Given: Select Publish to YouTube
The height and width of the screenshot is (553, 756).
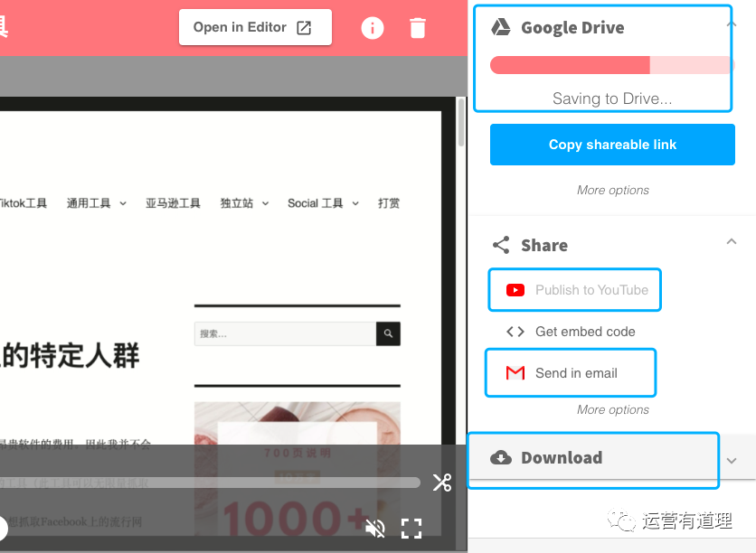Looking at the screenshot, I should pyautogui.click(x=577, y=290).
